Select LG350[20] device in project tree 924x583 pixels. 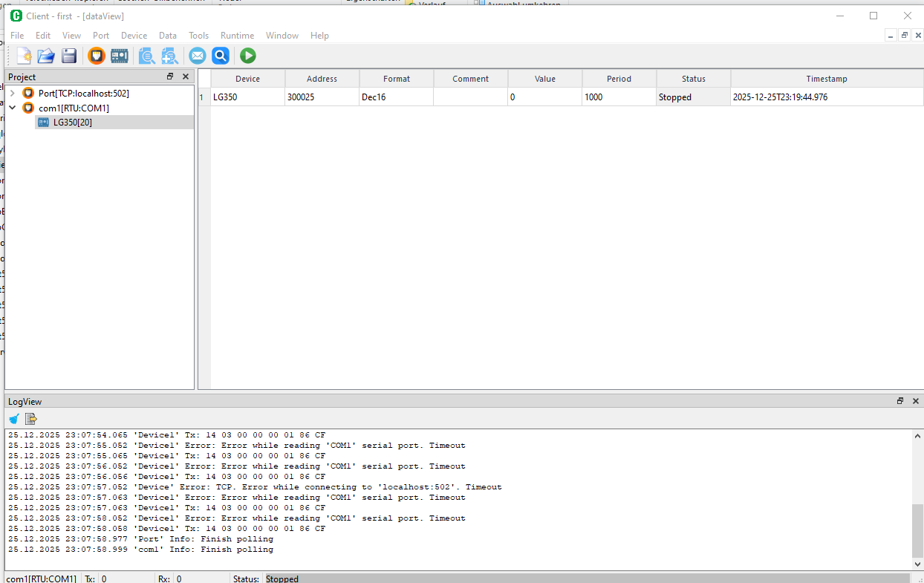(72, 123)
